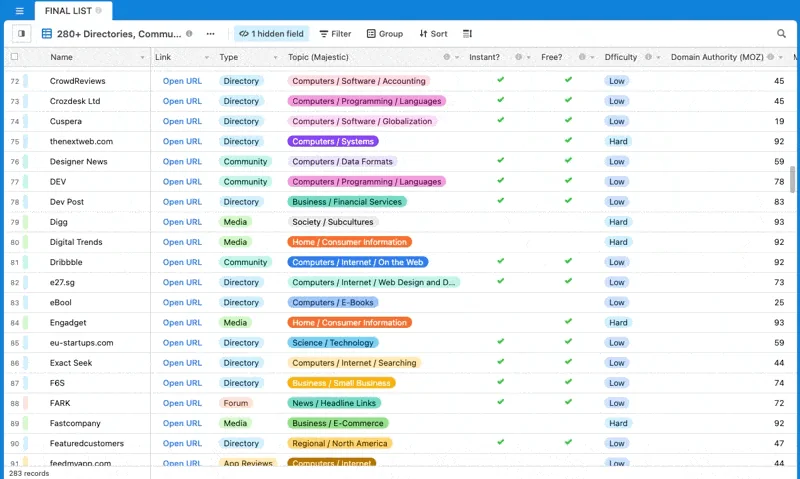Click the Forum type tag for FARK
800x479 pixels.
[x=236, y=403]
